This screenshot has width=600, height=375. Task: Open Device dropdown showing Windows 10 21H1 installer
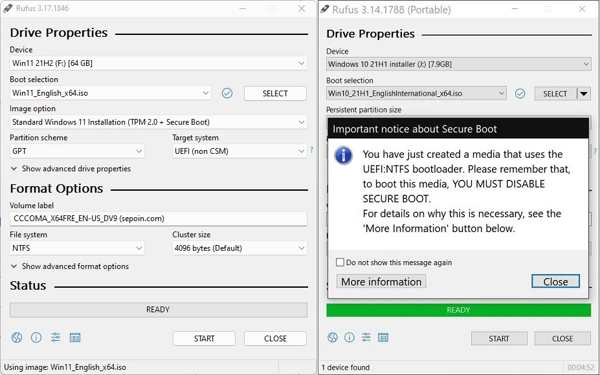coord(458,64)
